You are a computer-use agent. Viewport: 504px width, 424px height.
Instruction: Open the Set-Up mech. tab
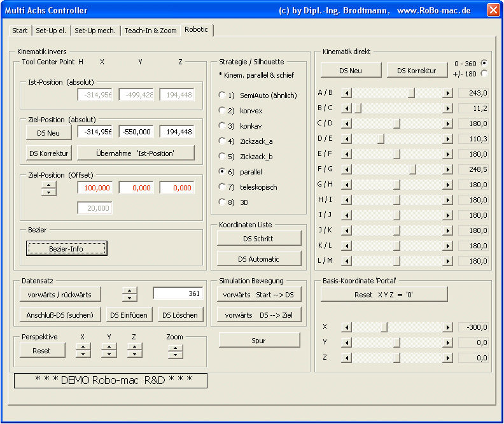[x=95, y=31]
